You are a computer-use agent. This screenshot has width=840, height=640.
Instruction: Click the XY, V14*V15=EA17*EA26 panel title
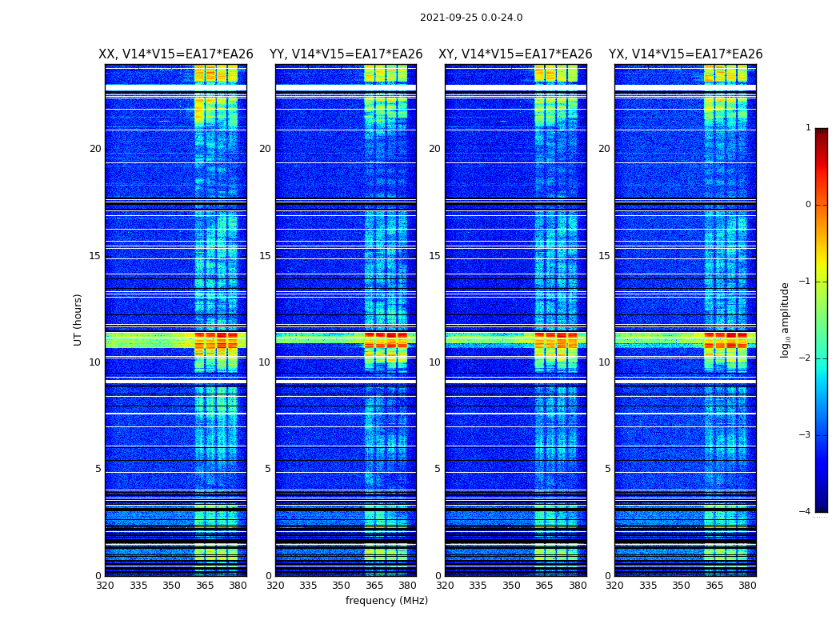515,54
